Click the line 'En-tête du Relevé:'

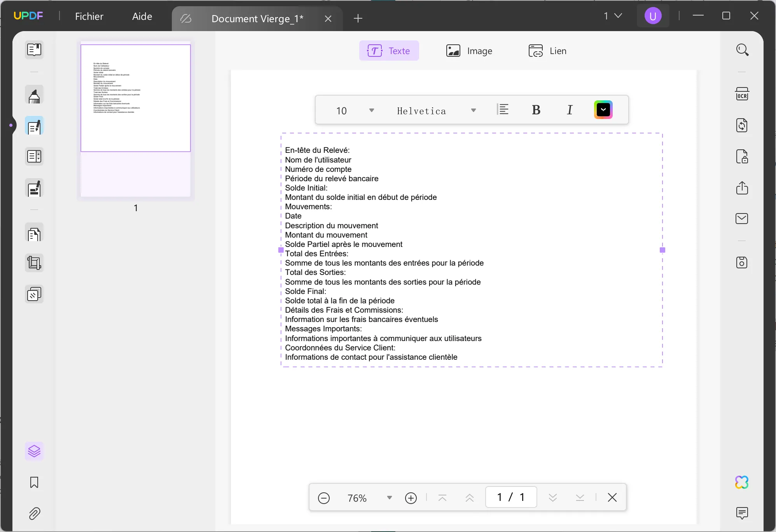point(317,150)
